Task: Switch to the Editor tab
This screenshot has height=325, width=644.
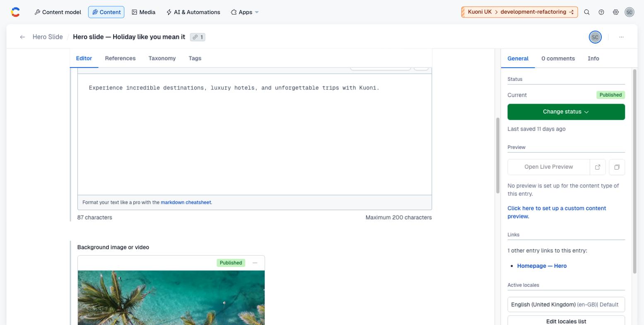Action: point(84,58)
